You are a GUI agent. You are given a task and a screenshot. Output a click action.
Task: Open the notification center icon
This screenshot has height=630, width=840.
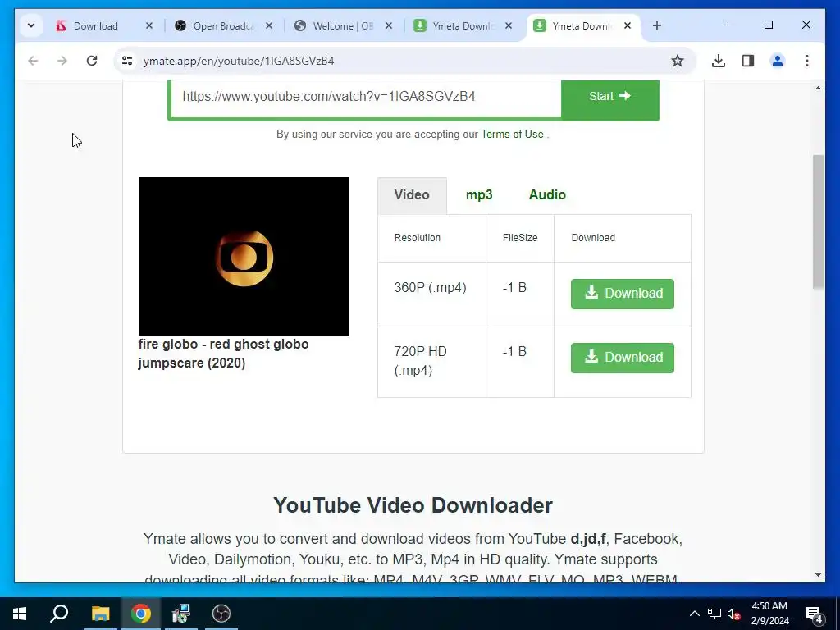tap(815, 614)
